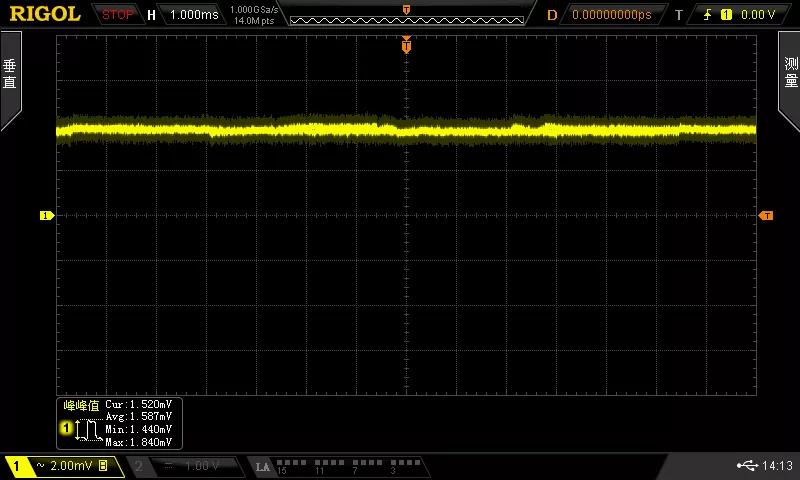Screen dimensions: 800x480
Task: Click the USB connection icon
Action: (747, 465)
